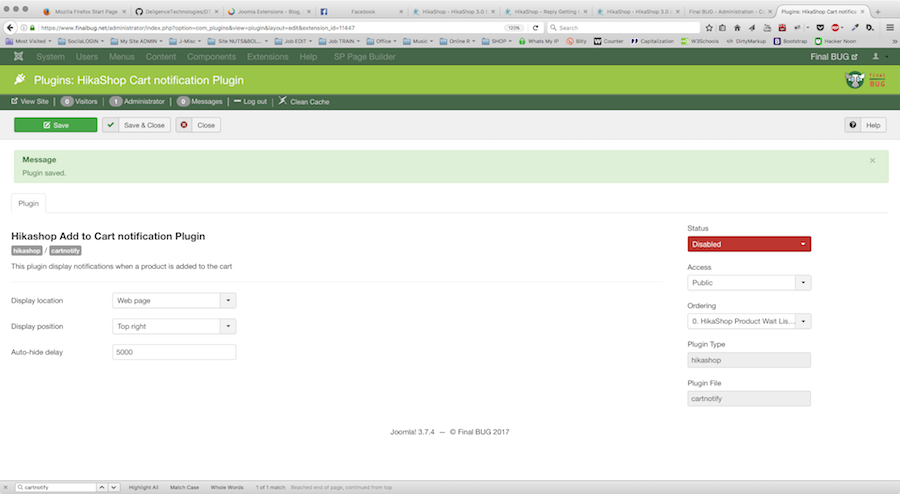Open the Display location dropdown
This screenshot has width=900, height=494.
pos(174,301)
